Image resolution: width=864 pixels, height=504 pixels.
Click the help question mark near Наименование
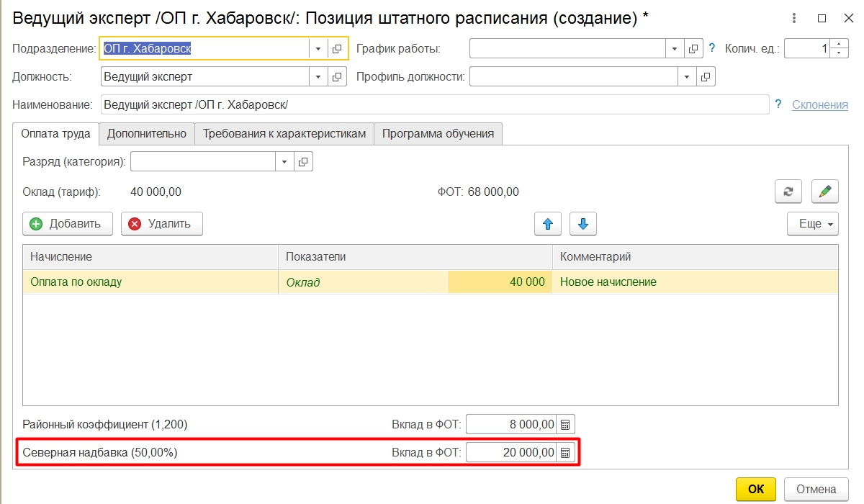[778, 105]
